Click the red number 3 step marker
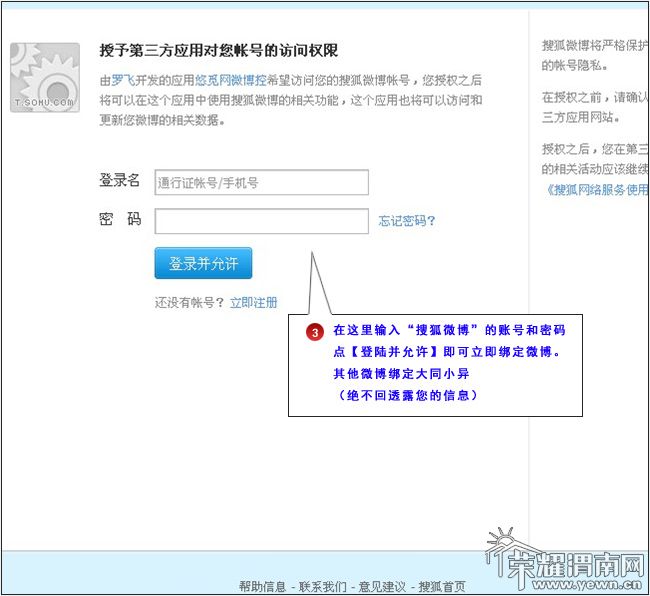Screen dimensions: 650x596 point(314,331)
